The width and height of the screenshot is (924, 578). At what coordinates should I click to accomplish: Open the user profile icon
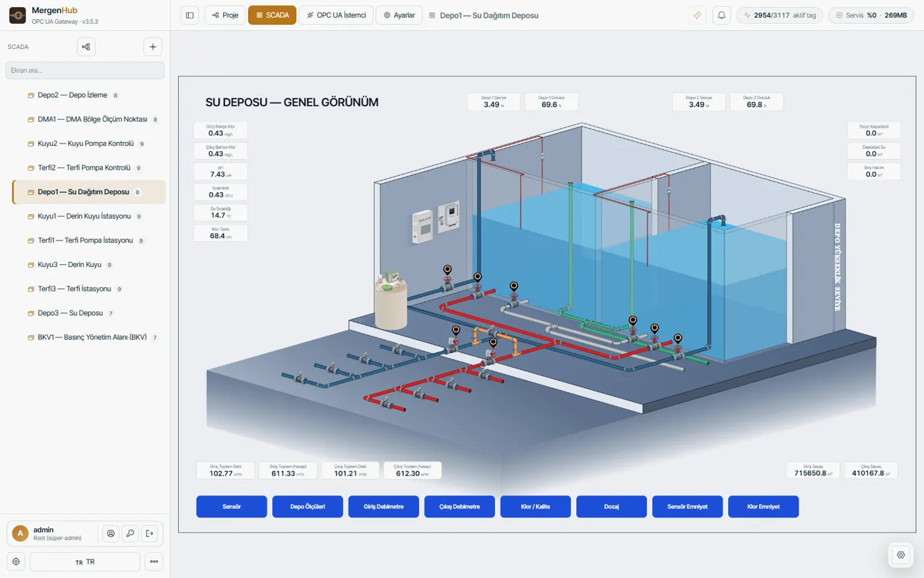coord(111,534)
